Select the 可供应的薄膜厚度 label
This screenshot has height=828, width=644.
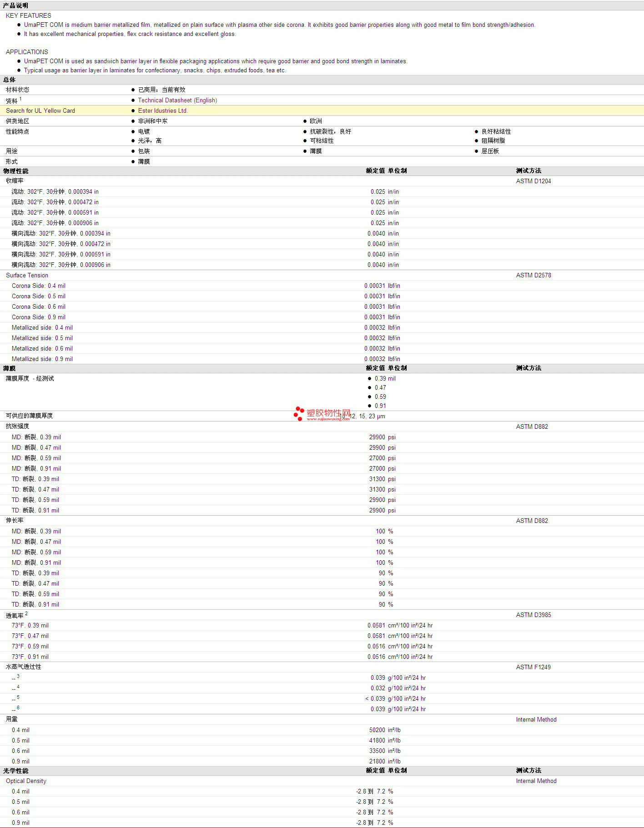pos(29,416)
